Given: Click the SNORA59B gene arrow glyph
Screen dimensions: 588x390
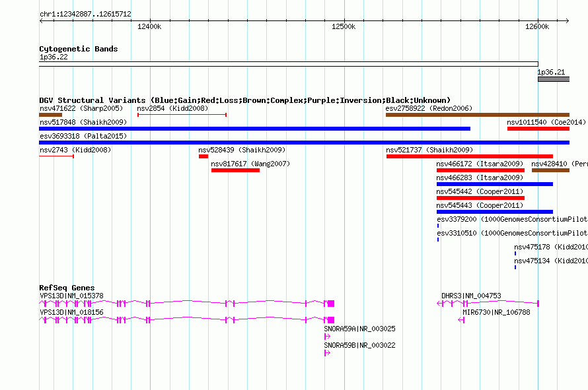Looking at the screenshot, I should click(x=327, y=353).
